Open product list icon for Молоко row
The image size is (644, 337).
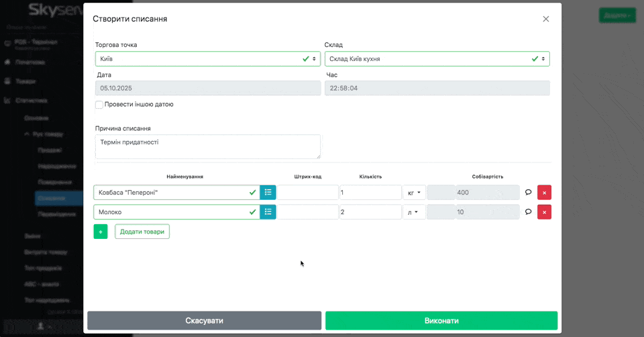point(268,212)
